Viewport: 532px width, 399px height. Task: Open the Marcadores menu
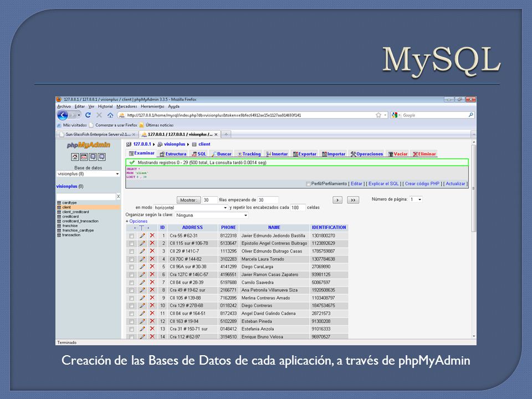tap(126, 106)
